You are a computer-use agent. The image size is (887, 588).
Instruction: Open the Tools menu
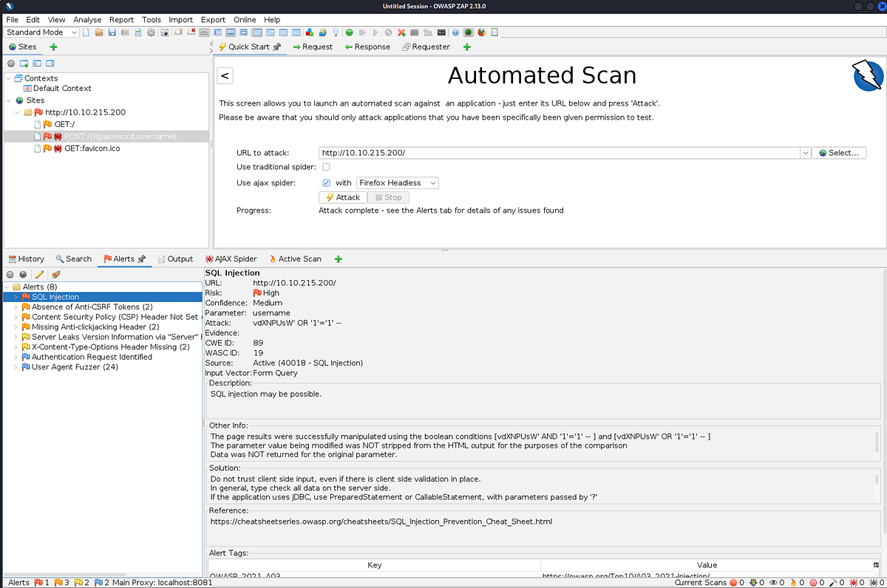(152, 19)
